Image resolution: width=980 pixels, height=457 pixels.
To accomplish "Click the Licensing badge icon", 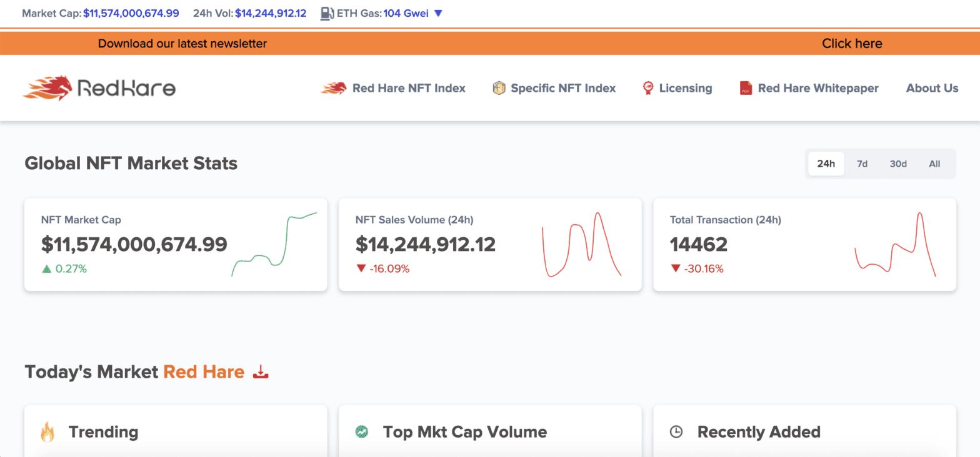I will tap(649, 88).
